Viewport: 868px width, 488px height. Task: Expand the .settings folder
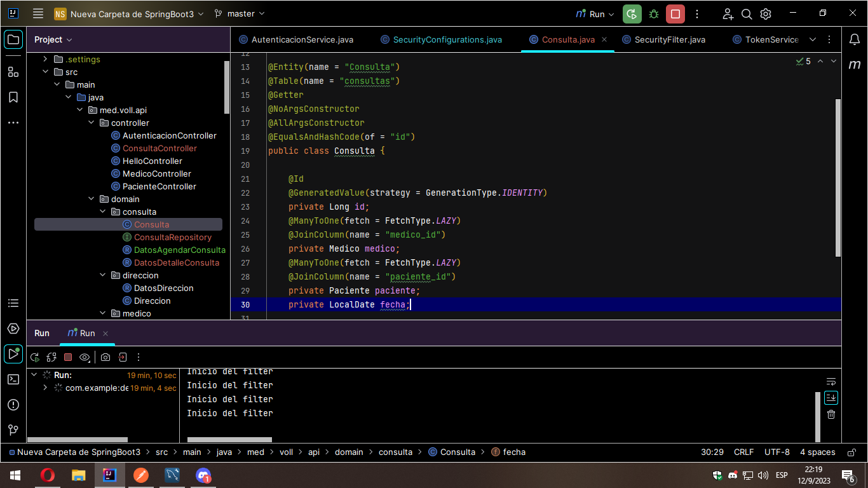pyautogui.click(x=45, y=59)
